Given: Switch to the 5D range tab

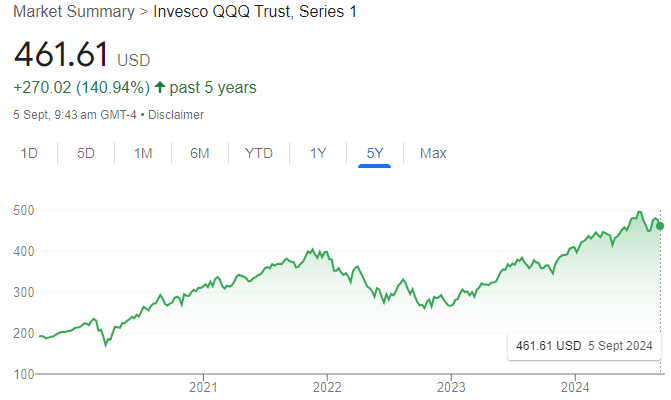Looking at the screenshot, I should pyautogui.click(x=86, y=153).
